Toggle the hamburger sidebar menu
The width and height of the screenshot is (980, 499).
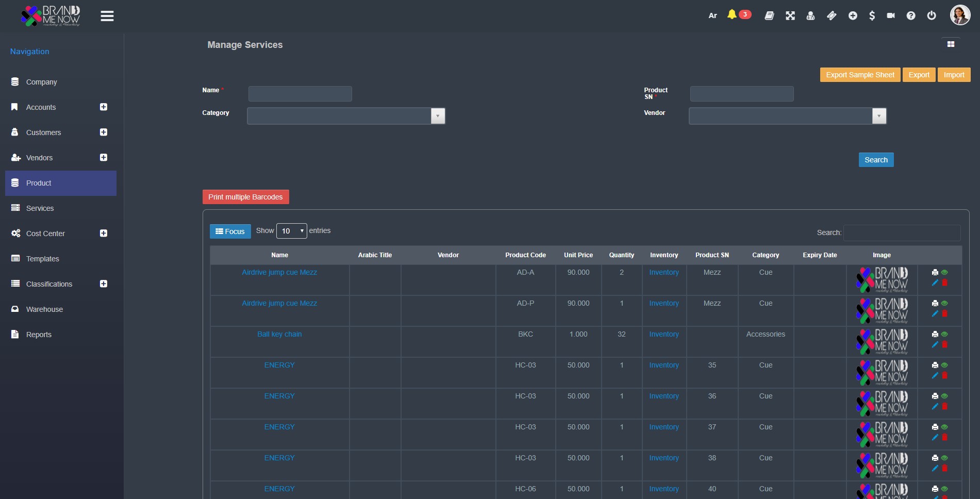(107, 16)
